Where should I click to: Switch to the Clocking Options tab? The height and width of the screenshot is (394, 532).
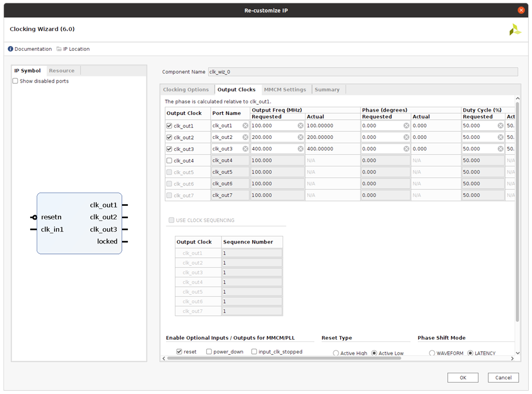tap(186, 90)
